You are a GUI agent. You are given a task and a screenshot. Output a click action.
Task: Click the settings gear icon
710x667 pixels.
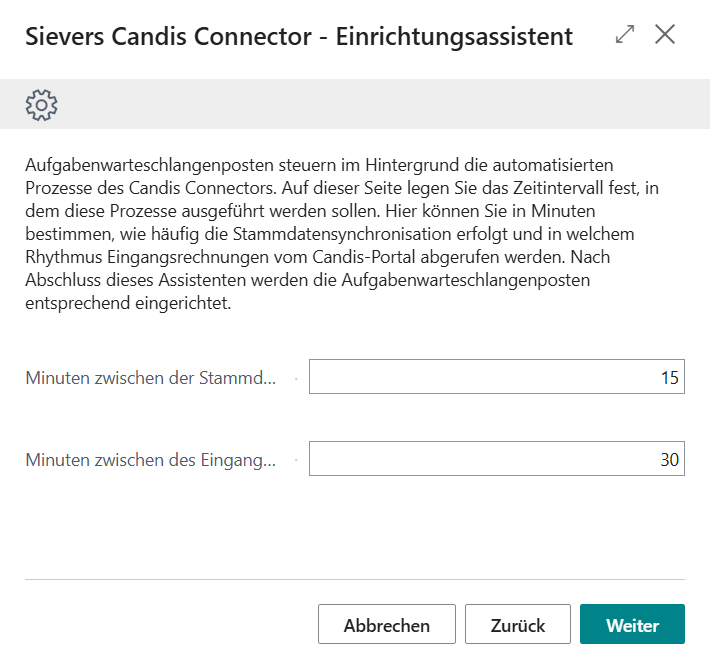click(x=42, y=104)
